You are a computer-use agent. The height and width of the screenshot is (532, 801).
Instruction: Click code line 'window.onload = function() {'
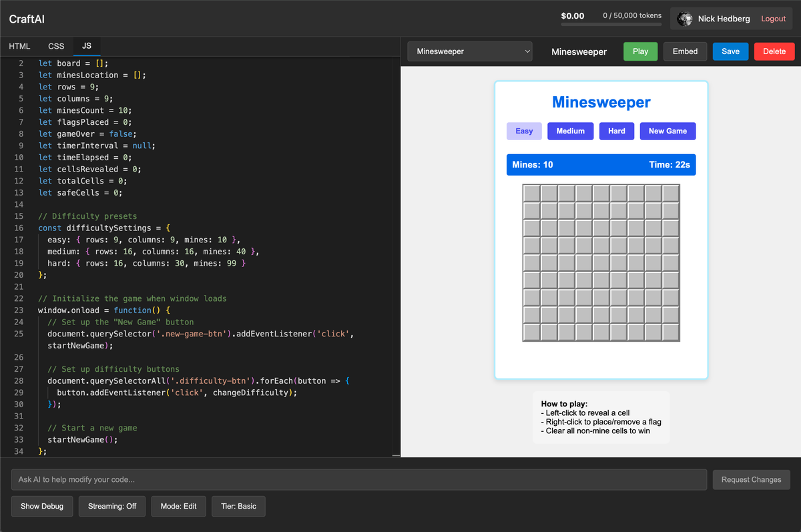(x=104, y=310)
